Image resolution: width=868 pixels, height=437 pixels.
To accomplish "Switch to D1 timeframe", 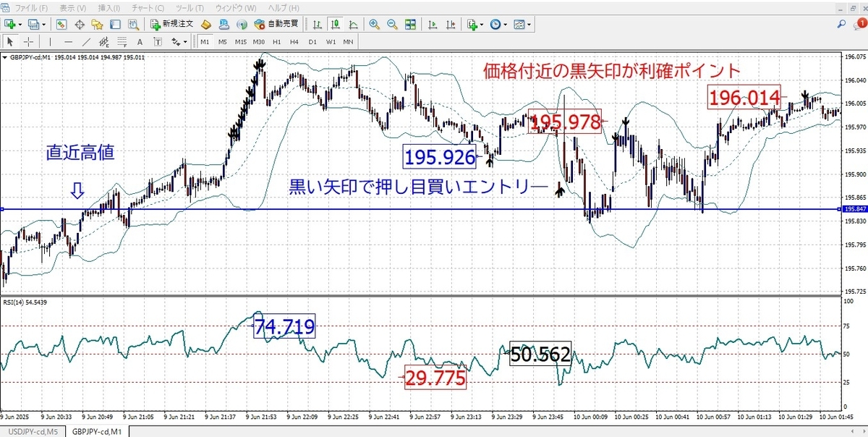I will 312,41.
